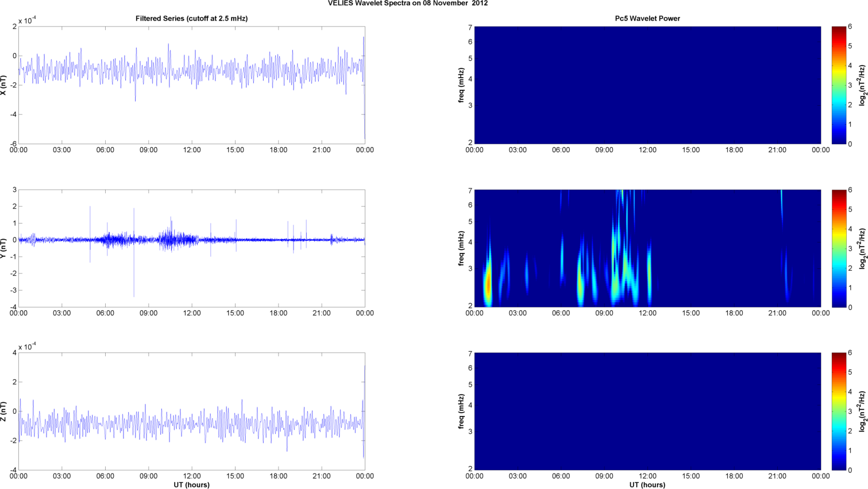Click the top (X) wavelet power panel
Viewport: 868px width, 489px height.
coord(647,85)
